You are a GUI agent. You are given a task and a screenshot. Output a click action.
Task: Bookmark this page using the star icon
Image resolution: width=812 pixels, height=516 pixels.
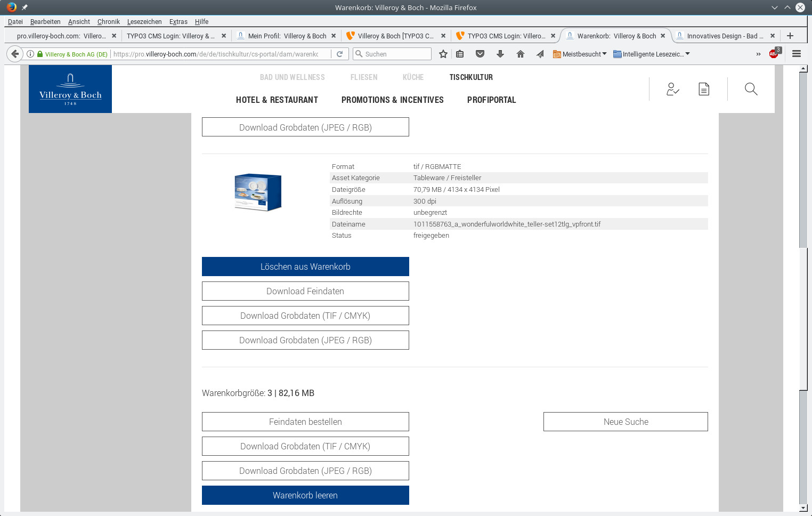click(x=443, y=54)
